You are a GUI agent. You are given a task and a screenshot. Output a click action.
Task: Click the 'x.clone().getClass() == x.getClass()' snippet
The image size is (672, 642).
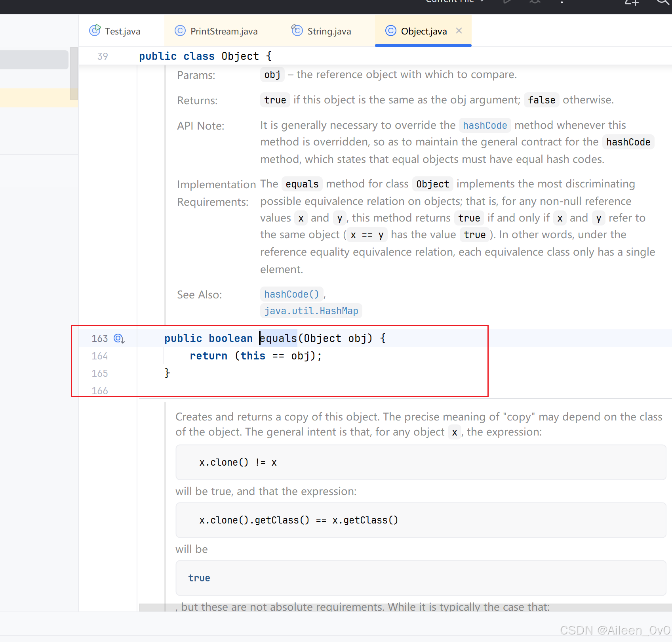(421, 520)
